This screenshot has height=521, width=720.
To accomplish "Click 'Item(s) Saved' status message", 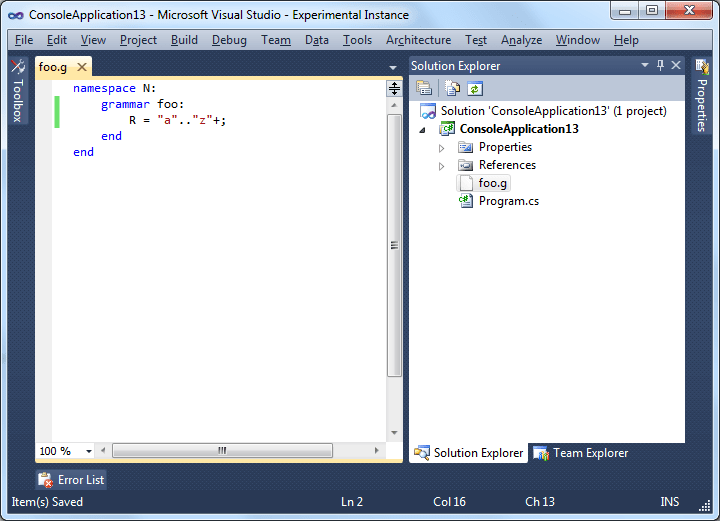I will click(47, 502).
